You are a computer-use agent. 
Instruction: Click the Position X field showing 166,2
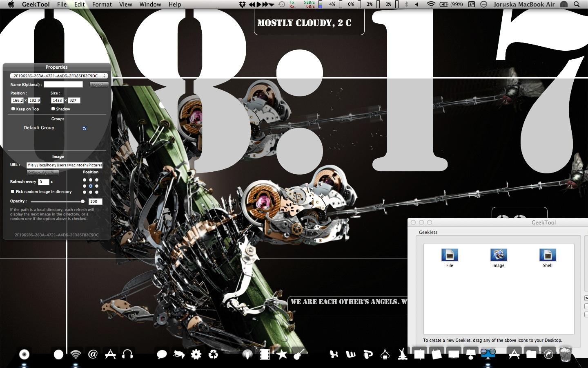point(18,100)
